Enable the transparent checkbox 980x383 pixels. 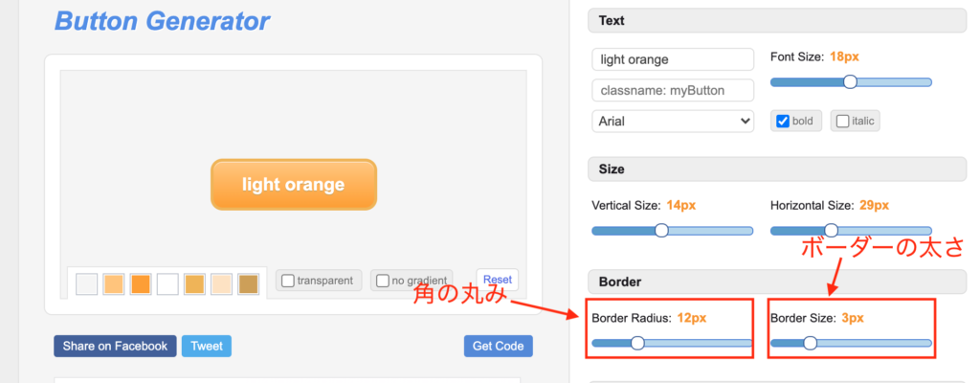coord(288,281)
